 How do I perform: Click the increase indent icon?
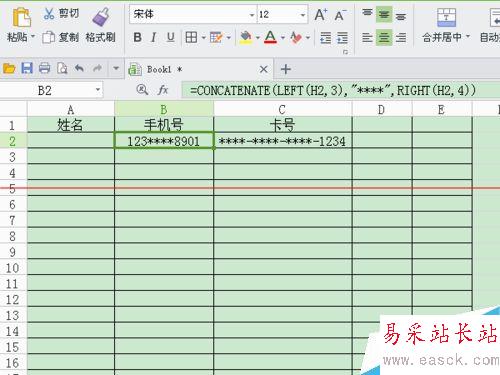click(x=342, y=38)
